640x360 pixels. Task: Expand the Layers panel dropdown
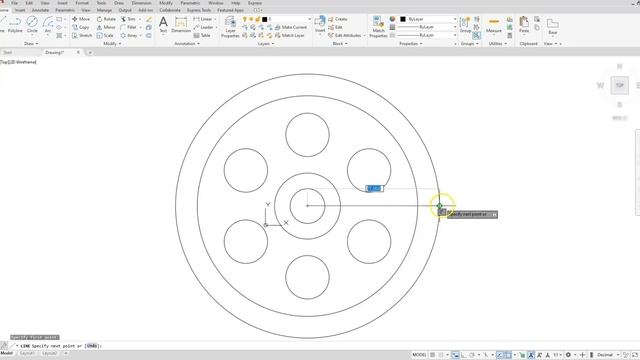[x=266, y=43]
